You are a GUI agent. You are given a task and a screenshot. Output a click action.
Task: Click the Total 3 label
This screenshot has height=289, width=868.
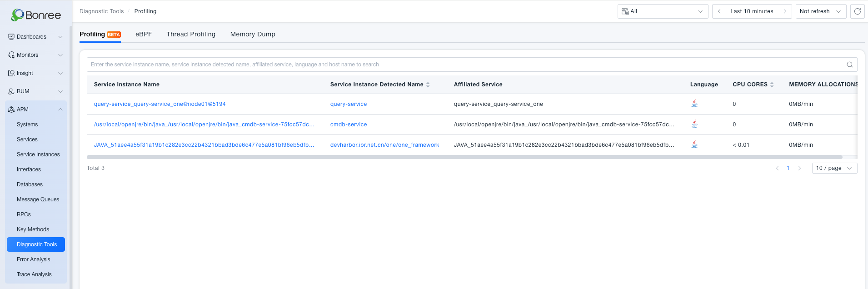pos(95,168)
